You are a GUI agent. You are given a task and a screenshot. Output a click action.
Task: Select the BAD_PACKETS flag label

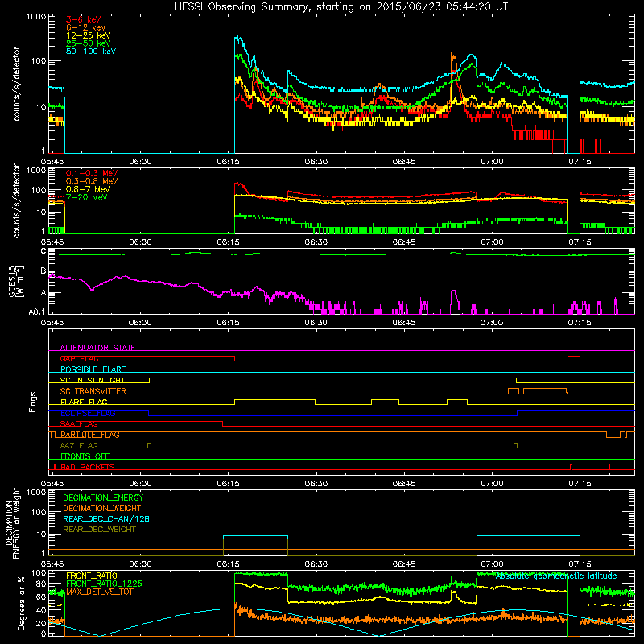point(88,467)
